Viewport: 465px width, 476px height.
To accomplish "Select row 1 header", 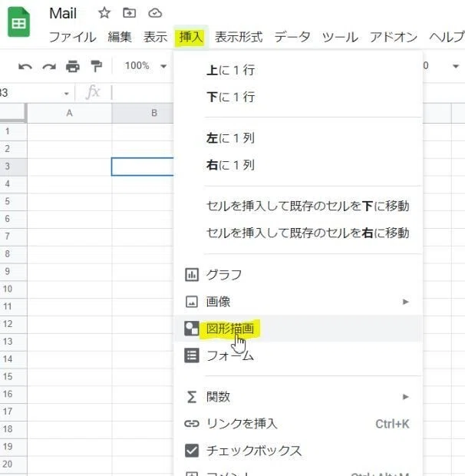I will pyautogui.click(x=13, y=131).
